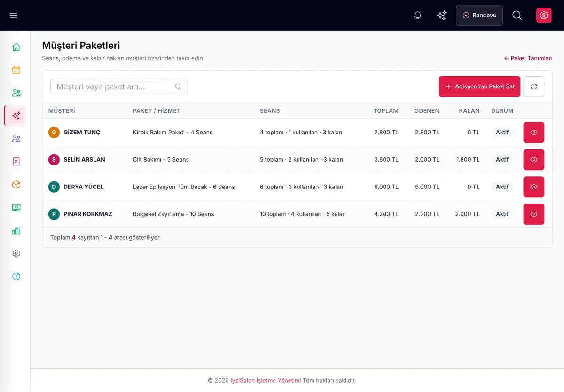Open the settings gear in the sidebar

point(16,253)
